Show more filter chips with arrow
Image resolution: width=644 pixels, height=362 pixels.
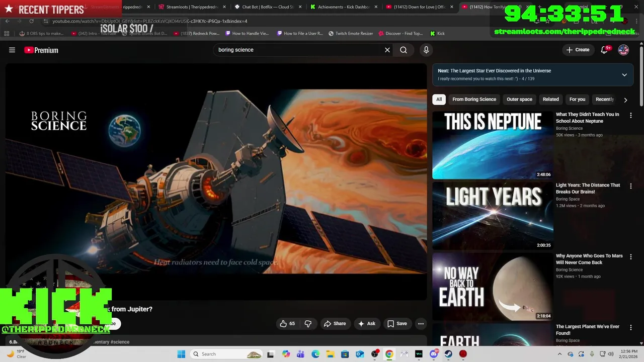coord(625,100)
